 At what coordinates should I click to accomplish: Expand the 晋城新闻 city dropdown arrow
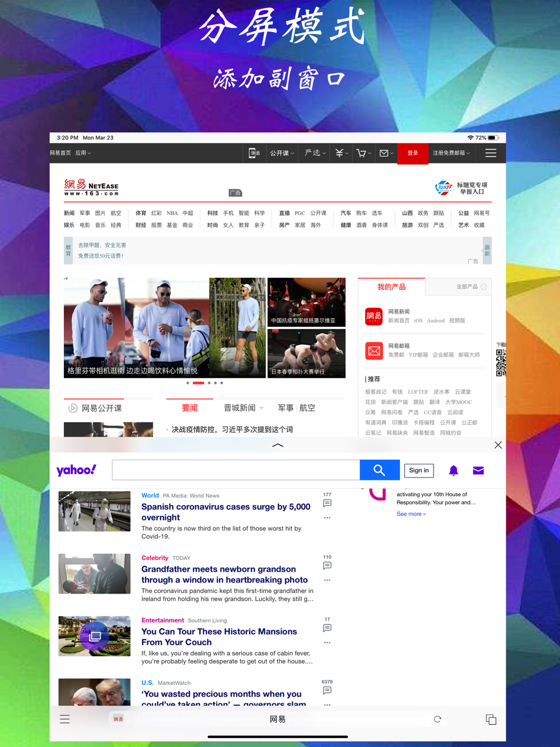262,408
